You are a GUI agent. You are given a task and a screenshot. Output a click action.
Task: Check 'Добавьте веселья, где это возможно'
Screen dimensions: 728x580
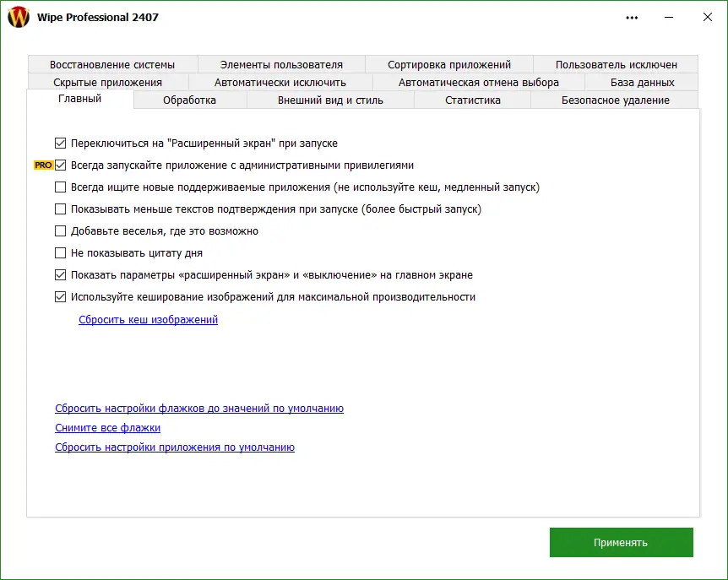[60, 230]
